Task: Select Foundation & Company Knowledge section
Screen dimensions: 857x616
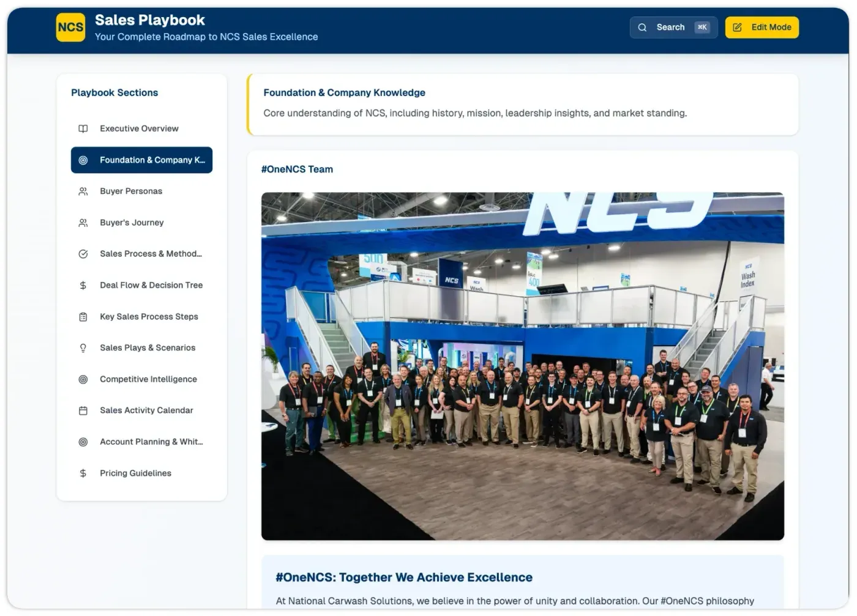Action: click(141, 160)
